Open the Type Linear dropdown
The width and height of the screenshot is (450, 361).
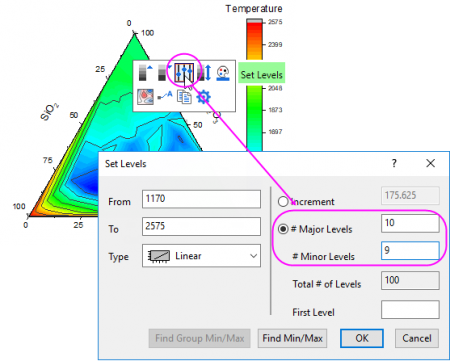coord(201,256)
